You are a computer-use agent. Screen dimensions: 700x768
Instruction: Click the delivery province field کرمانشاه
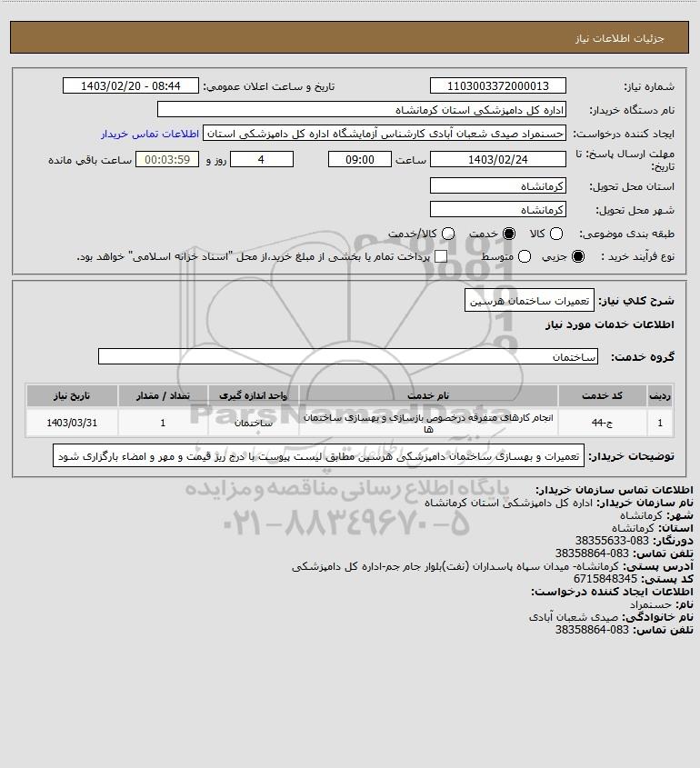497,186
